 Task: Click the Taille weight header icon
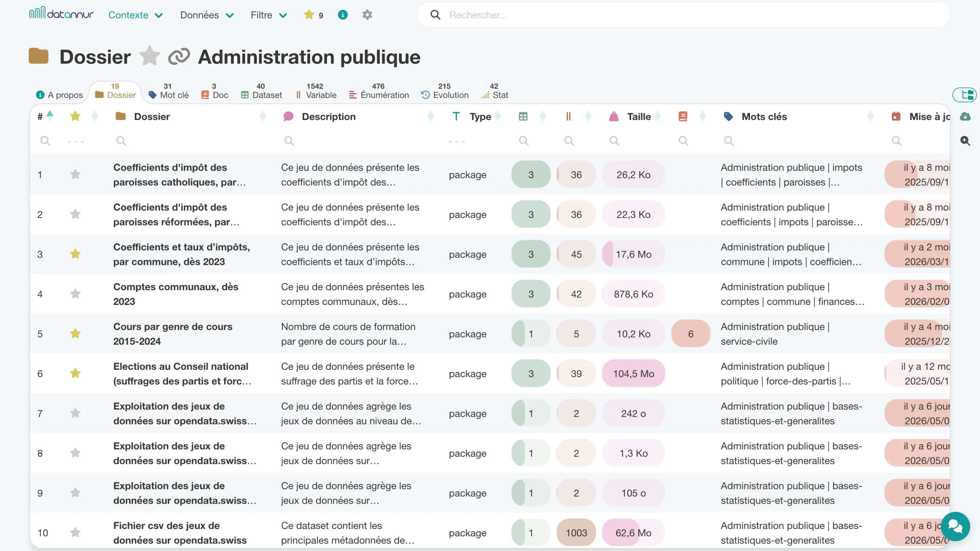614,117
